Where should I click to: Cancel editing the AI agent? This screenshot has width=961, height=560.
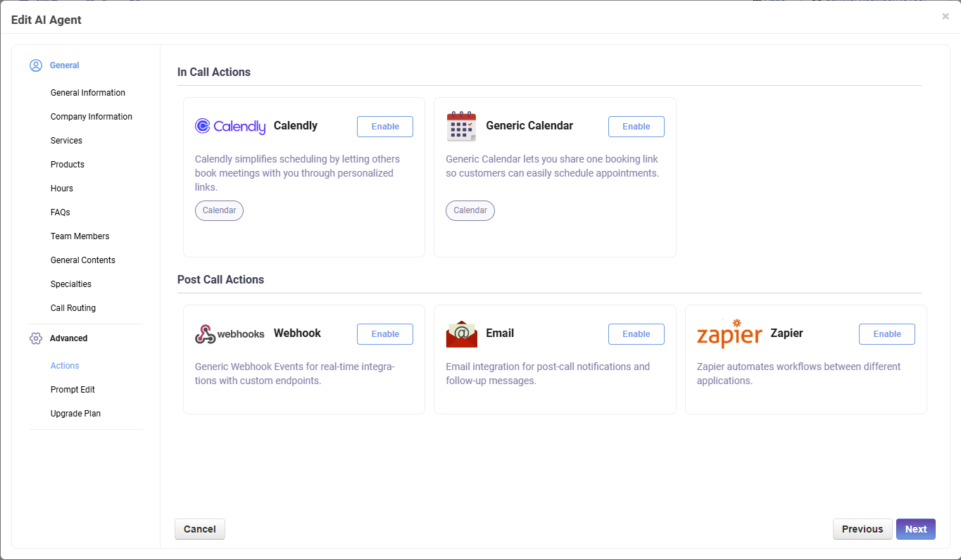pyautogui.click(x=200, y=529)
